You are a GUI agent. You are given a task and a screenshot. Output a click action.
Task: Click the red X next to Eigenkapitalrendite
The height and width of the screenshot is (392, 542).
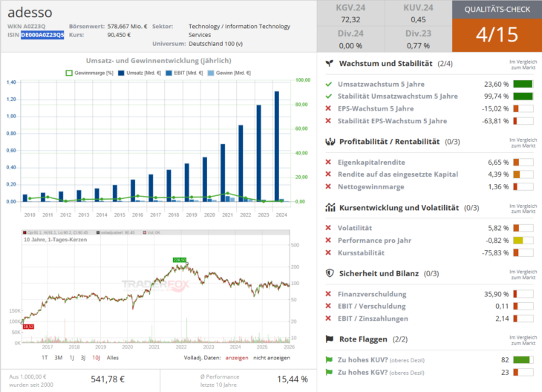[x=329, y=162]
